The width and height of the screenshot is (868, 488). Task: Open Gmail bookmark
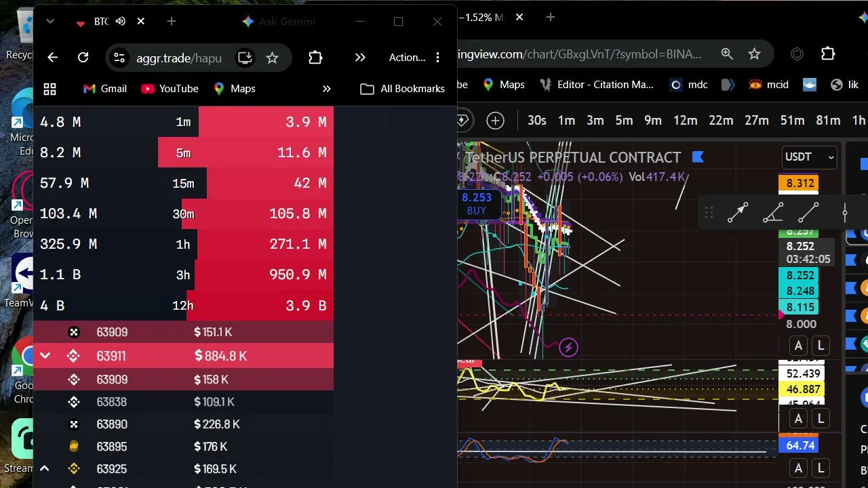coord(104,89)
